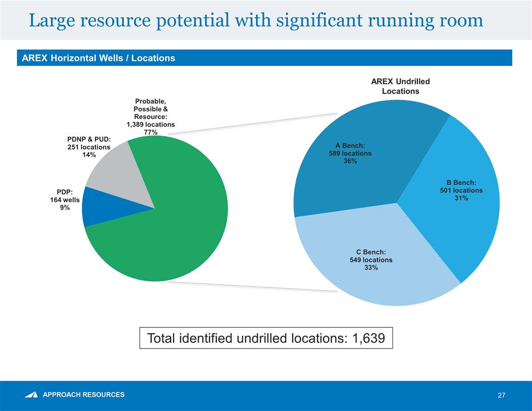This screenshot has width=532, height=411.
Task: Click the PDNP & PUD 251 locations label
Action: pos(89,147)
